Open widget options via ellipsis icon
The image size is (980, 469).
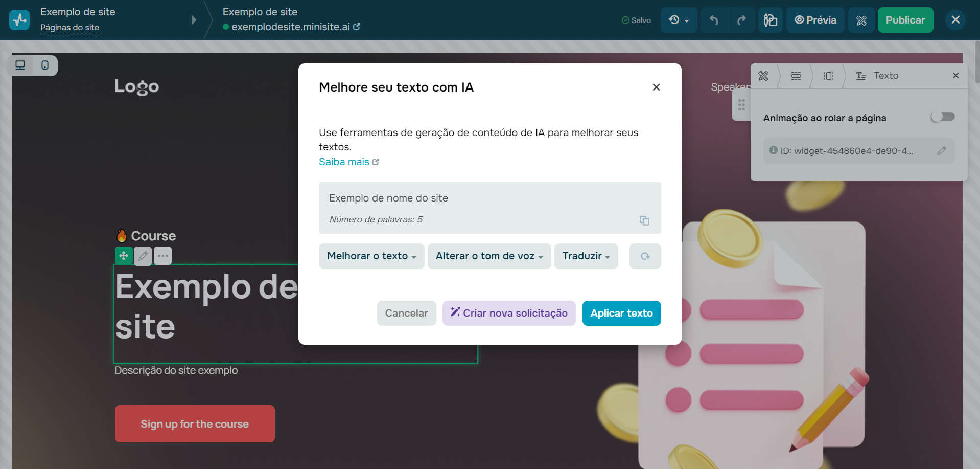(162, 256)
